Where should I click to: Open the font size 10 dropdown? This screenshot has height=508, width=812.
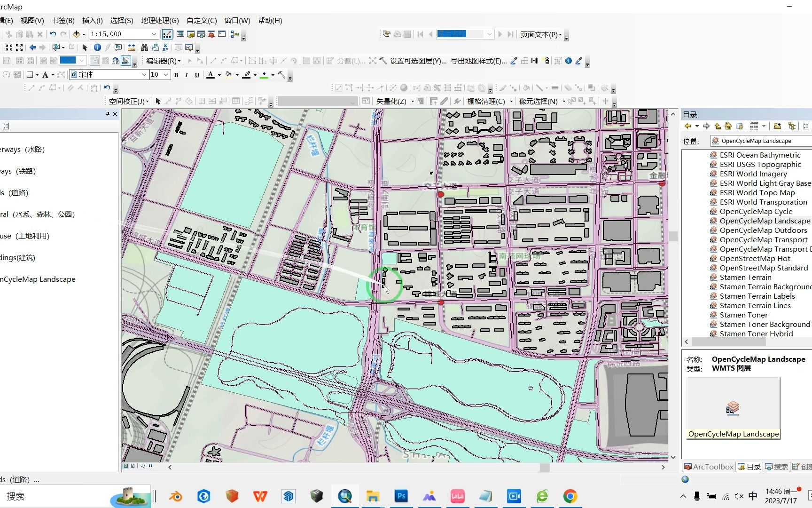(166, 75)
